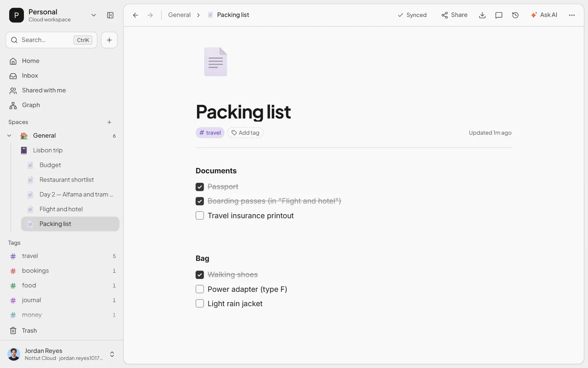Open Flight and hotel note
Image resolution: width=588 pixels, height=368 pixels.
pyautogui.click(x=70, y=209)
